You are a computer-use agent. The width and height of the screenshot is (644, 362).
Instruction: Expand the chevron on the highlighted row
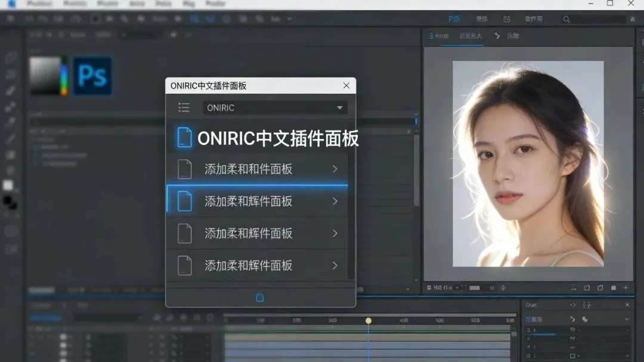(x=335, y=201)
